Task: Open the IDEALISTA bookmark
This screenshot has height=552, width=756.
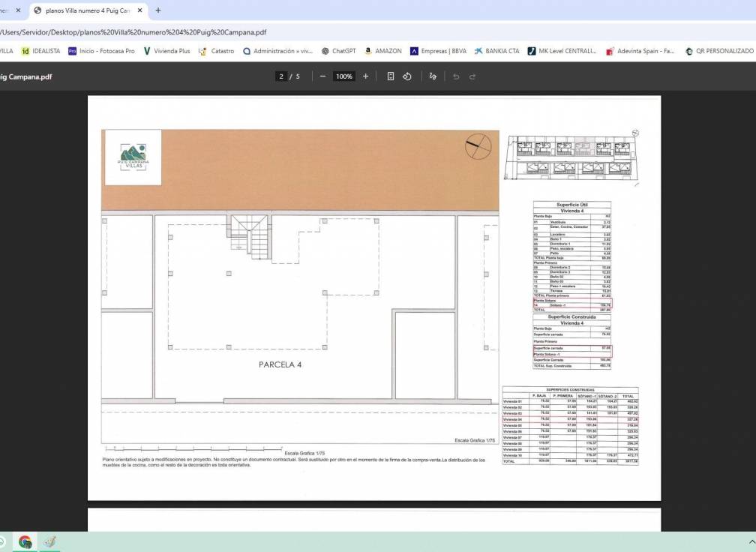Action: (x=40, y=51)
